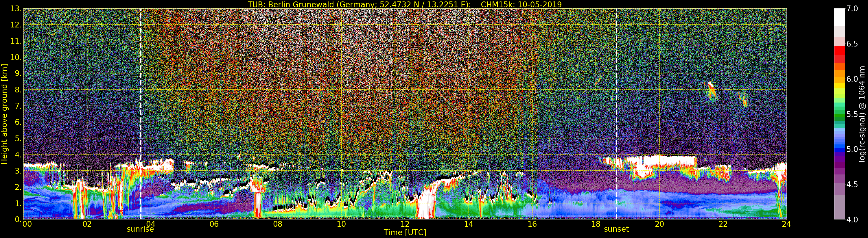Click the white dashed sunset marker line
Image resolution: width=868 pixels, height=238 pixels.
pyautogui.click(x=616, y=114)
